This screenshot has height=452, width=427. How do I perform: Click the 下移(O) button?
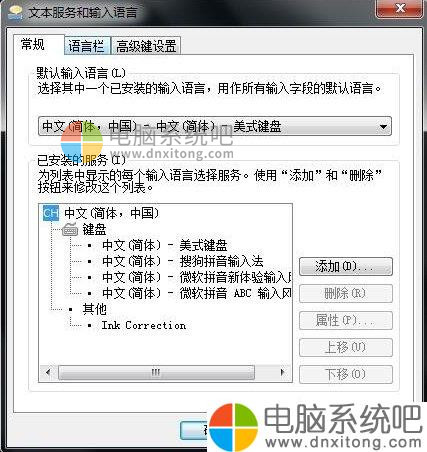click(346, 374)
